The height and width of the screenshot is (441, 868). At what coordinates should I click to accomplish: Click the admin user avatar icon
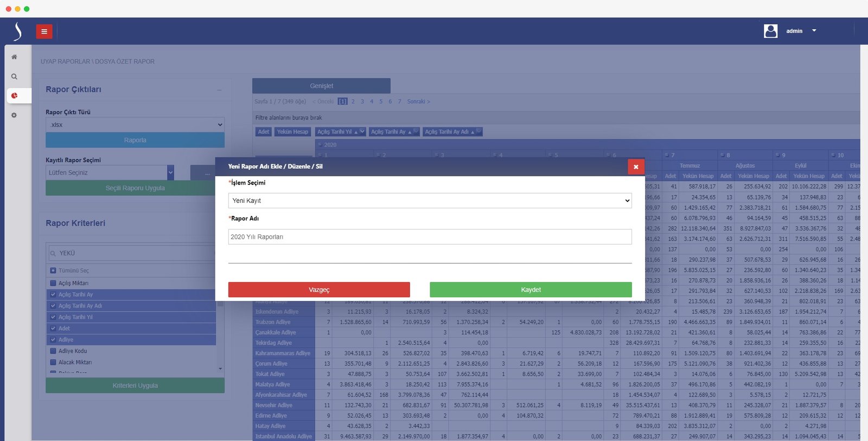tap(770, 31)
